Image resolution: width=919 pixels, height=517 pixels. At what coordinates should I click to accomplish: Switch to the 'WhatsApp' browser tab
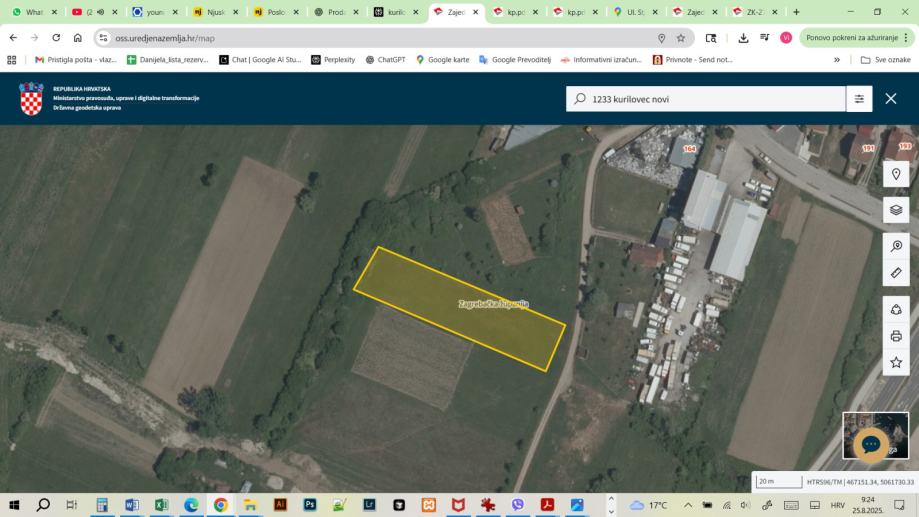click(x=33, y=12)
